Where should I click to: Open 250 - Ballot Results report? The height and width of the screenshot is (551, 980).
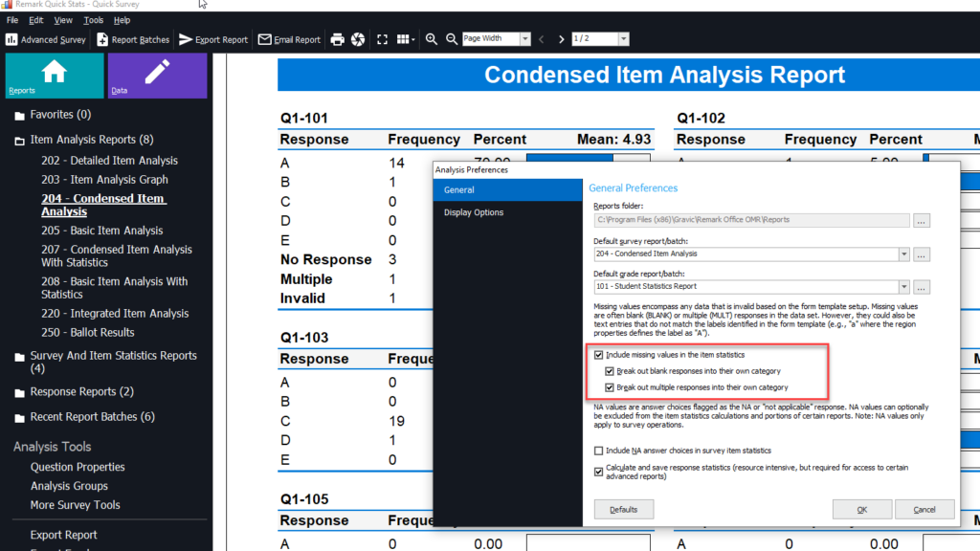[x=87, y=332]
